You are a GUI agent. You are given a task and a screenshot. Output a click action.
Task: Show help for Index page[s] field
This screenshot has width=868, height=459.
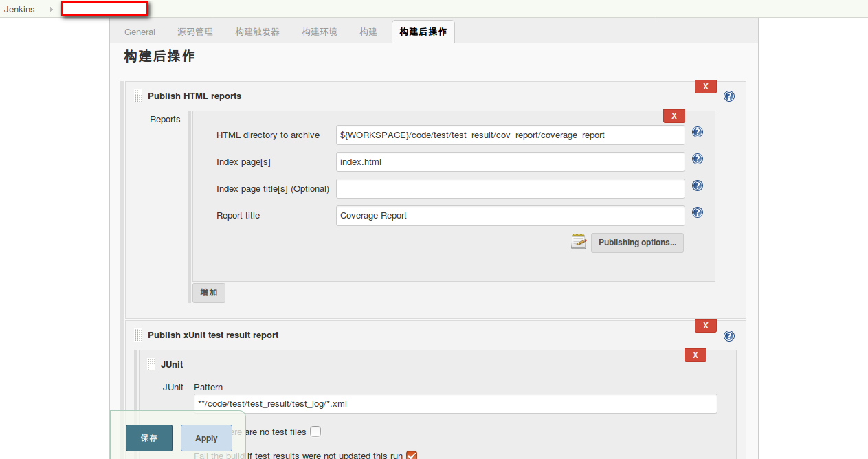click(x=697, y=159)
